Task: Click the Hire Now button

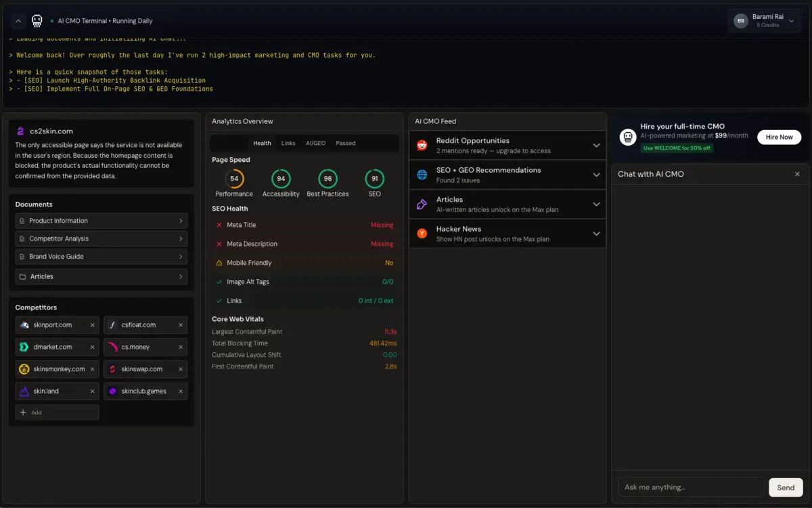Action: pos(779,137)
